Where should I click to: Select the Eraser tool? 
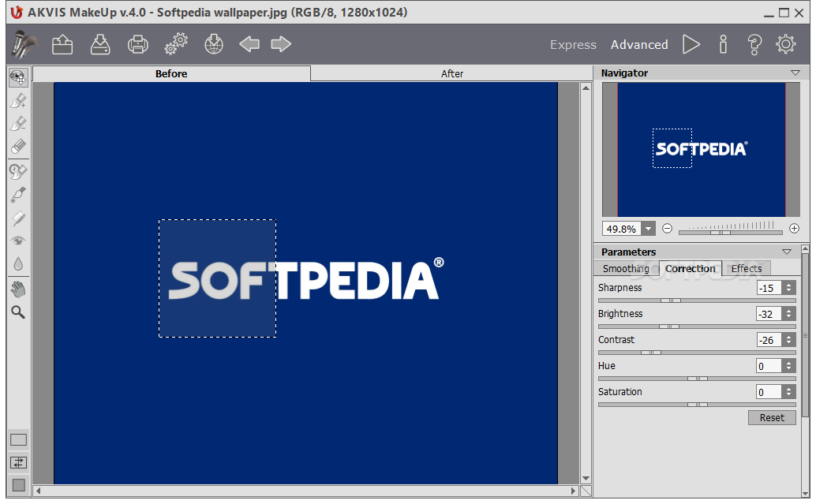point(18,146)
